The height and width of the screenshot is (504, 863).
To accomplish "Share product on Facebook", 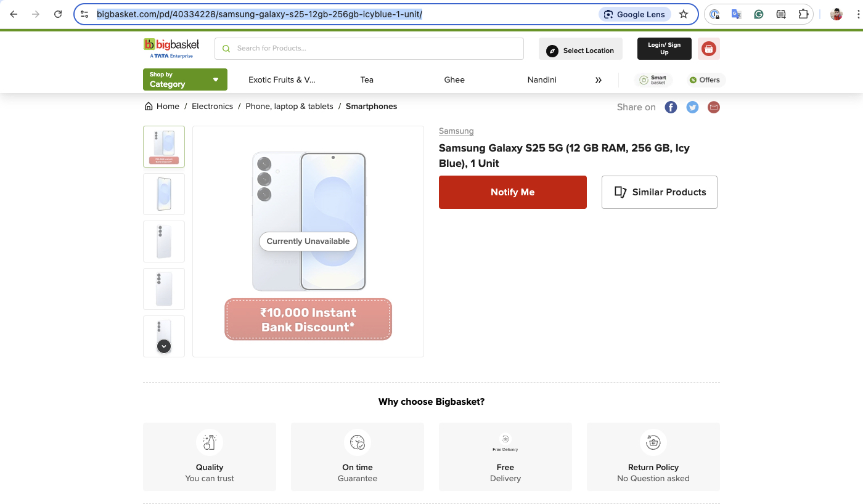I will [x=671, y=107].
